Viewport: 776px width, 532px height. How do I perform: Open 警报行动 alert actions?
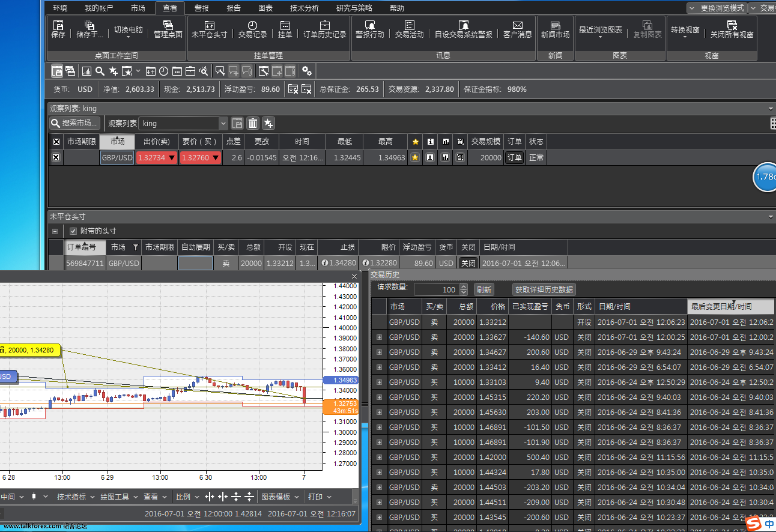[369, 29]
